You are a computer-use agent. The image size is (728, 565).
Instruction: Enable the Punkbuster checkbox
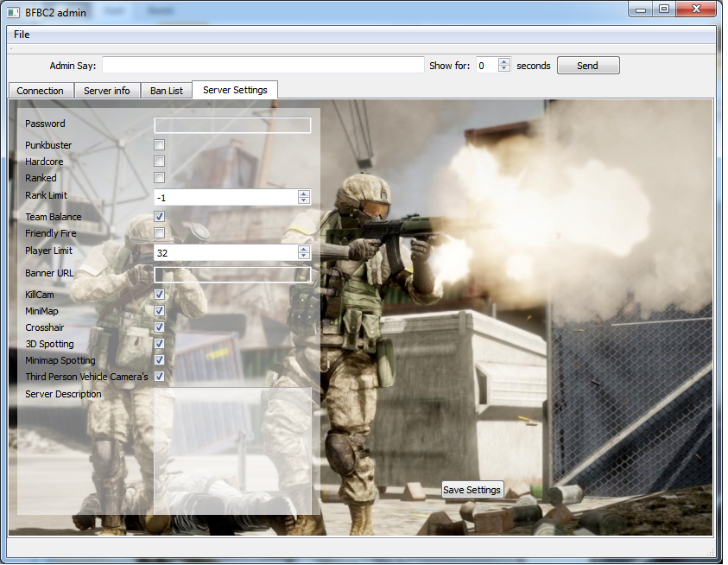(x=160, y=145)
